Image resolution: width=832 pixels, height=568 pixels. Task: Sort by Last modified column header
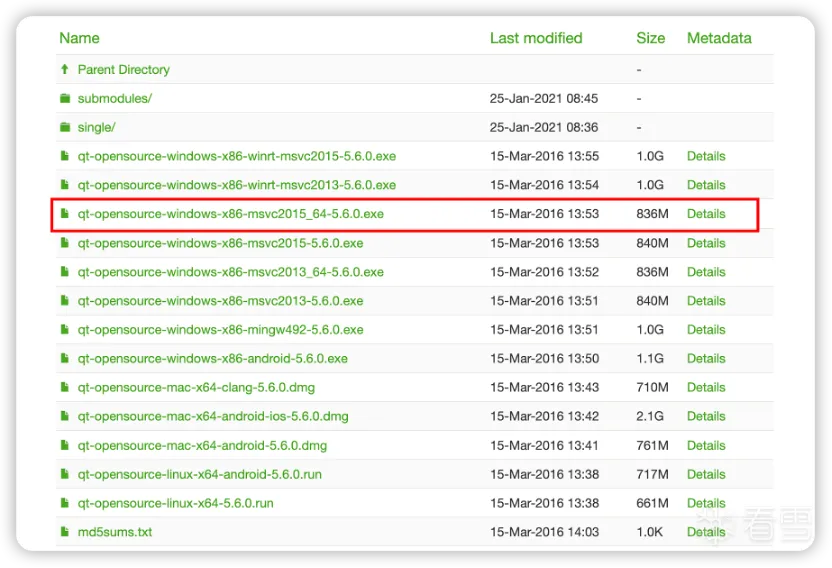click(x=536, y=38)
